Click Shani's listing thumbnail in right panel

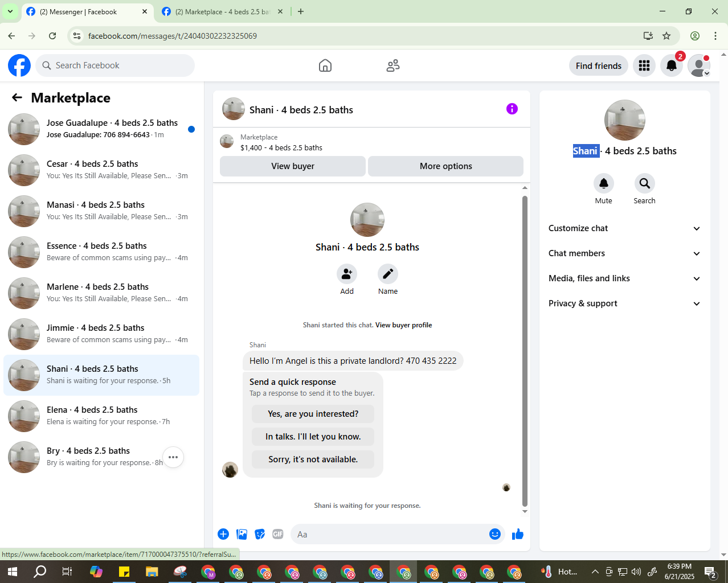coord(625,120)
